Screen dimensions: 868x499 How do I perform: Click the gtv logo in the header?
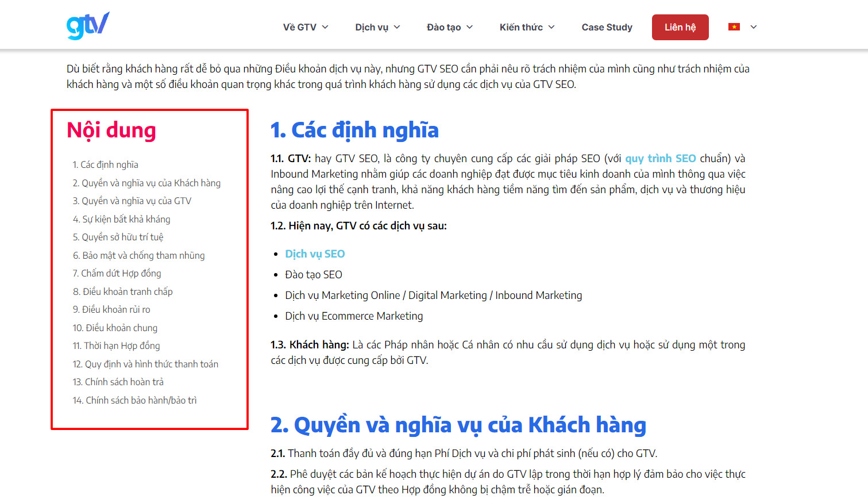click(87, 24)
